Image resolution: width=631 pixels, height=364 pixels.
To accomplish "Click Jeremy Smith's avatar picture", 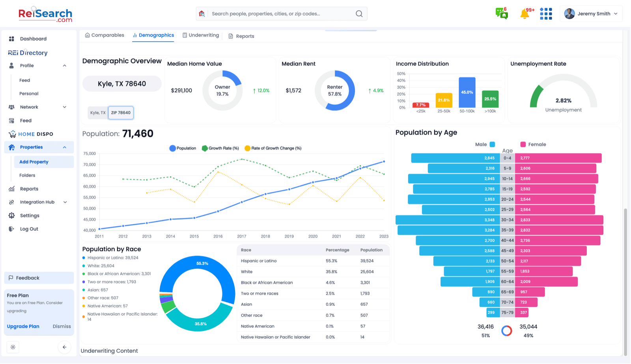I will point(569,14).
